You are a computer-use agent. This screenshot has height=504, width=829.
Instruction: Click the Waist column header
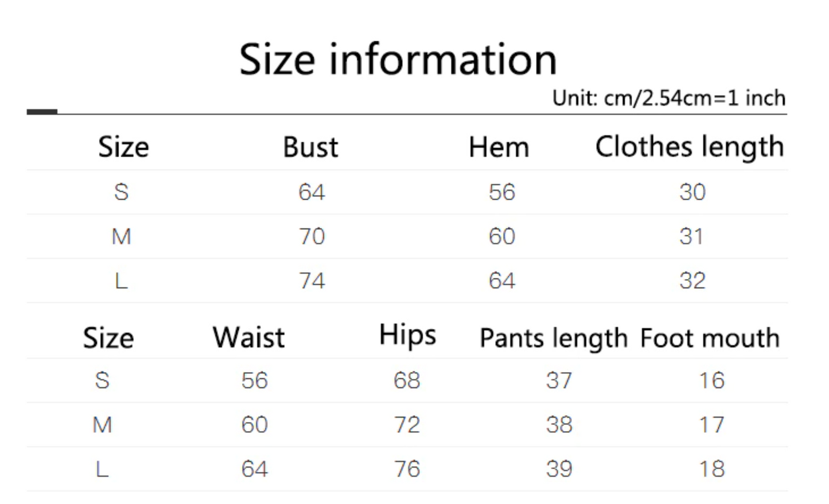pos(248,337)
